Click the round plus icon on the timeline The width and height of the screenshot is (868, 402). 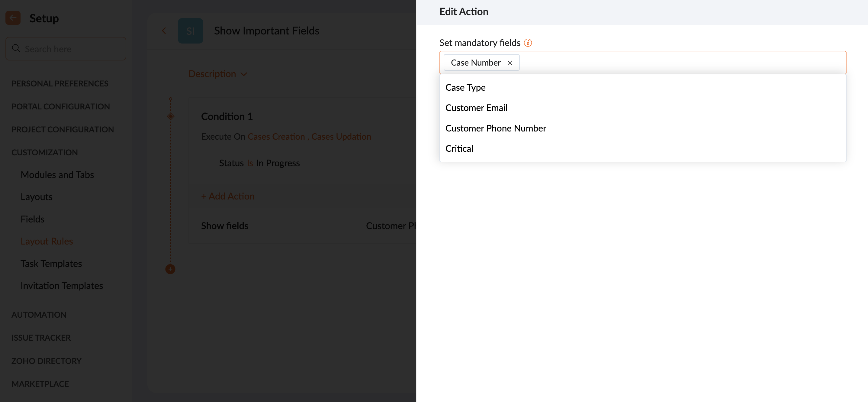[170, 269]
